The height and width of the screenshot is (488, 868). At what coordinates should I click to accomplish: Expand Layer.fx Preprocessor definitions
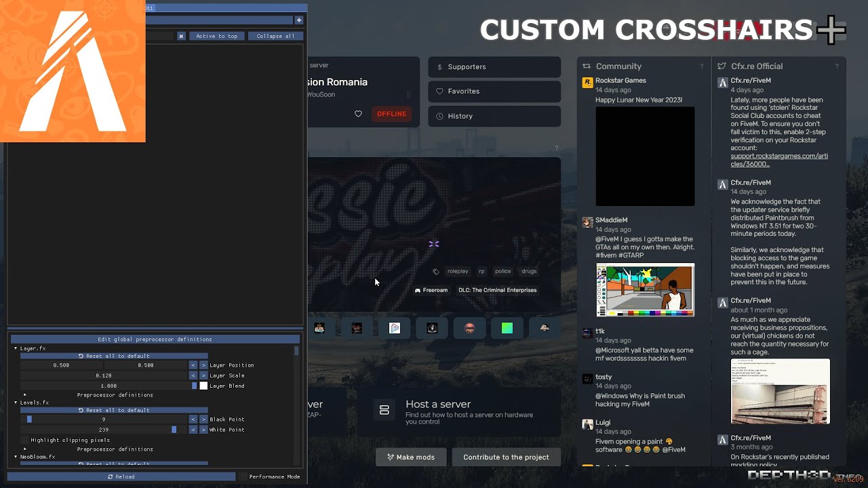click(x=25, y=395)
